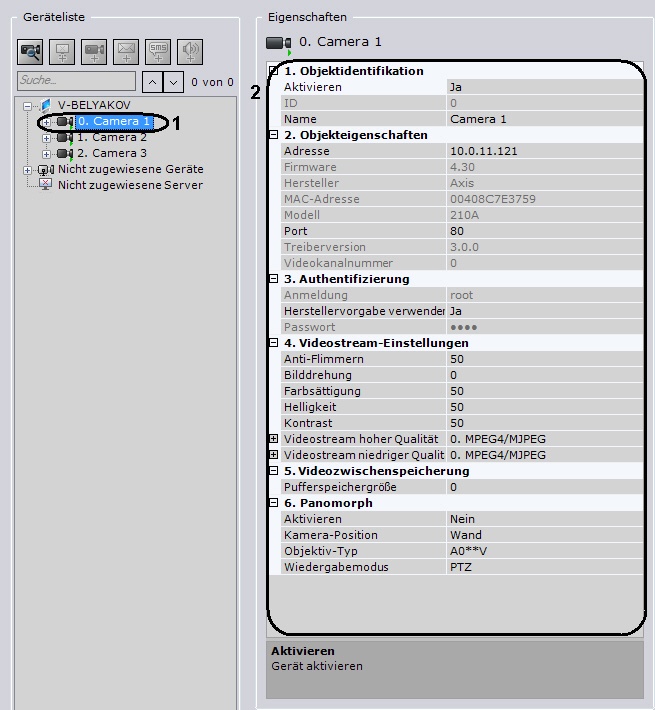
Task: Select 1. Camera 2 in the device tree
Action: (x=112, y=137)
